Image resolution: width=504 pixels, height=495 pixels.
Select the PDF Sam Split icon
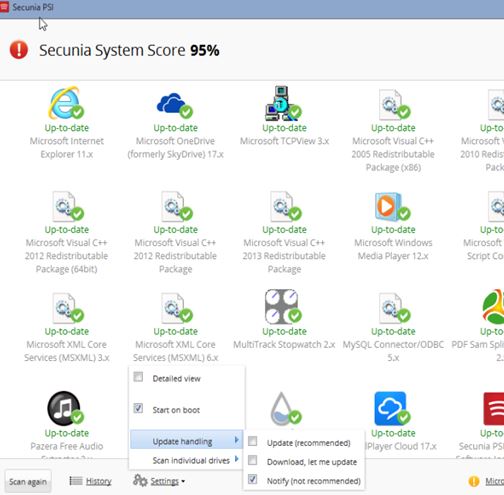(x=493, y=307)
